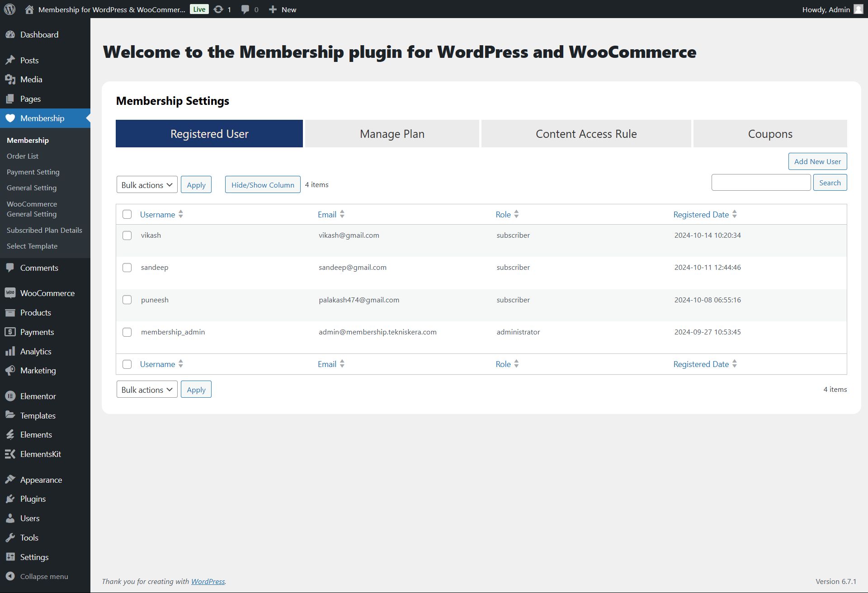
Task: Click the Add New User button
Action: pyautogui.click(x=817, y=161)
